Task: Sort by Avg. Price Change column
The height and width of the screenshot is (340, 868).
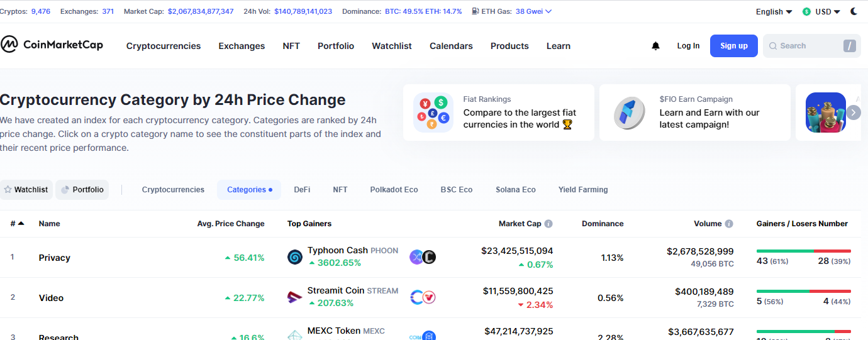Action: coord(231,224)
